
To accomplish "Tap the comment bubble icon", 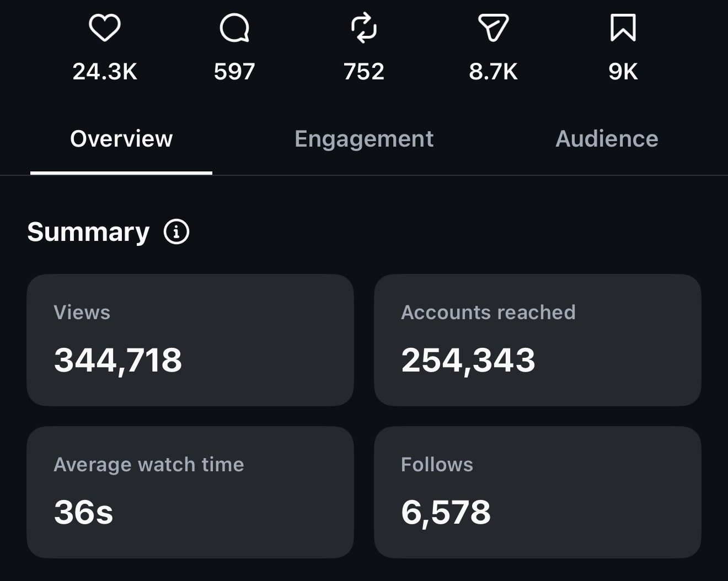I will 234,28.
